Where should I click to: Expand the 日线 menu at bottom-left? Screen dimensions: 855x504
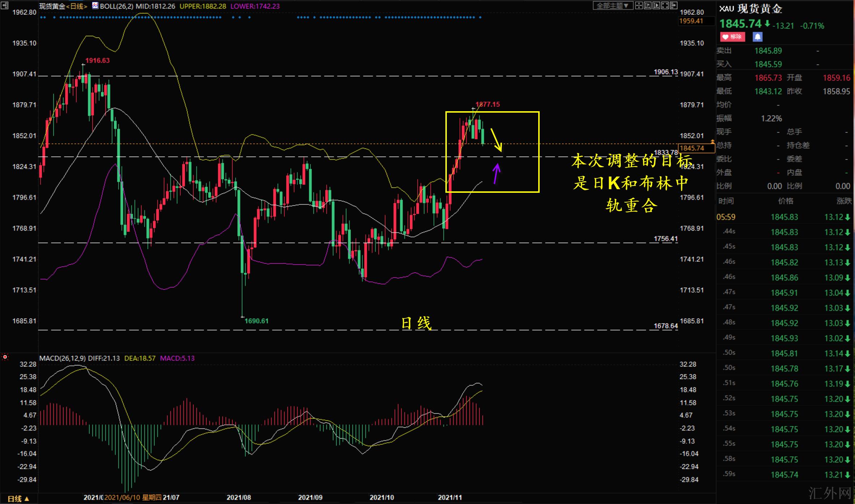click(18, 499)
